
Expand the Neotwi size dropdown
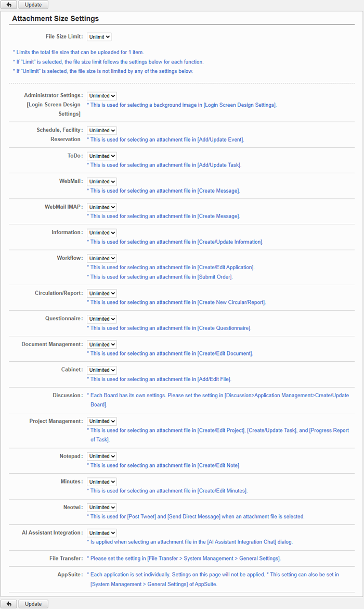(x=102, y=508)
